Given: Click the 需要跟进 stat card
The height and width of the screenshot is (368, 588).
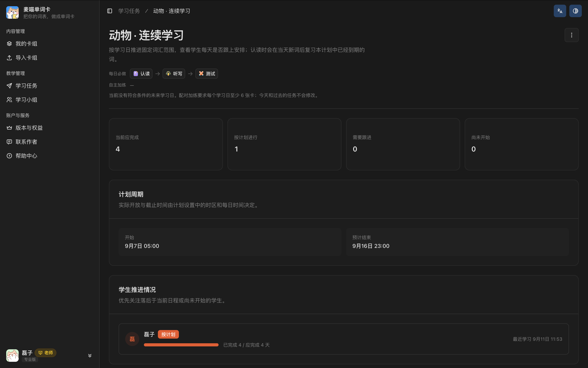Looking at the screenshot, I should pos(403,144).
